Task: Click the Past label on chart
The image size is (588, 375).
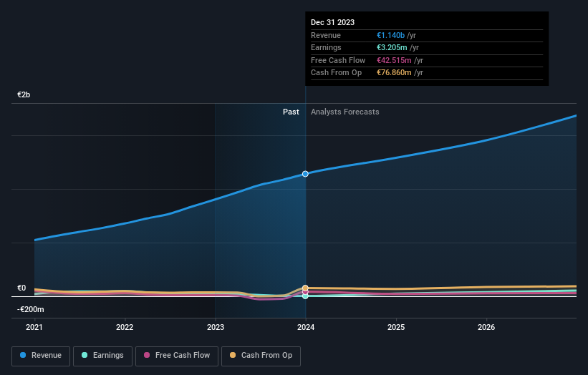Action: pos(291,112)
